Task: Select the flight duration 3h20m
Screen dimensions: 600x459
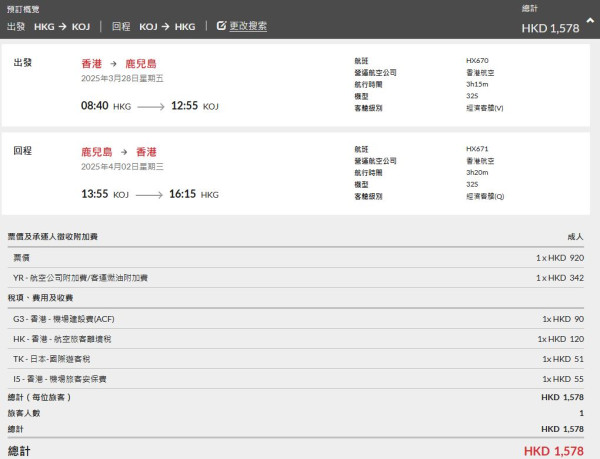Action: click(477, 173)
